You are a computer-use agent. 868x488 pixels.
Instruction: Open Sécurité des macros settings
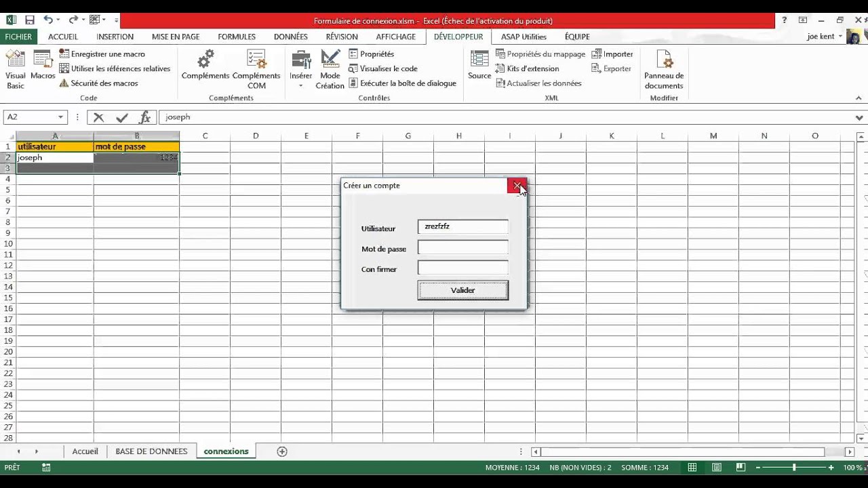98,83
